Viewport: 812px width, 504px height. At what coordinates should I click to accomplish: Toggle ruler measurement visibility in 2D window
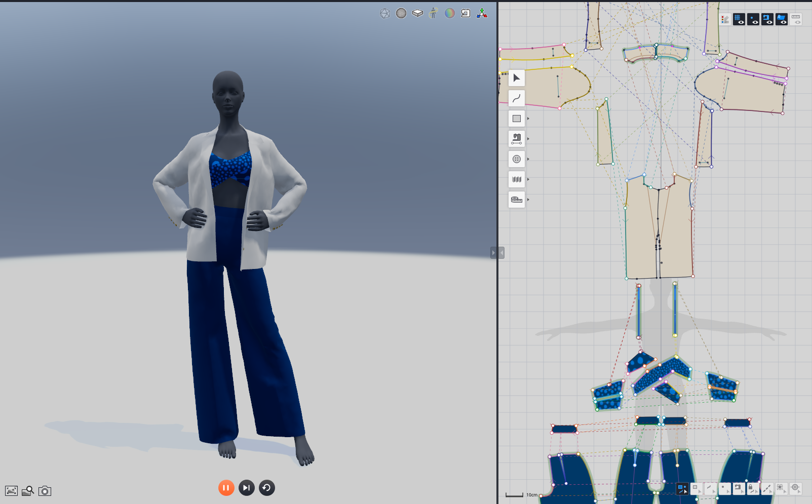coord(796,20)
